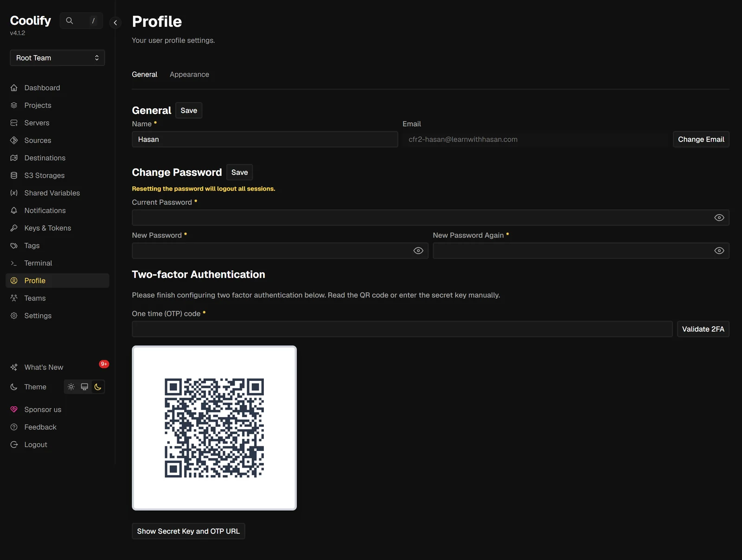This screenshot has height=560, width=742.
Task: Click the search magnifier icon
Action: (70, 20)
